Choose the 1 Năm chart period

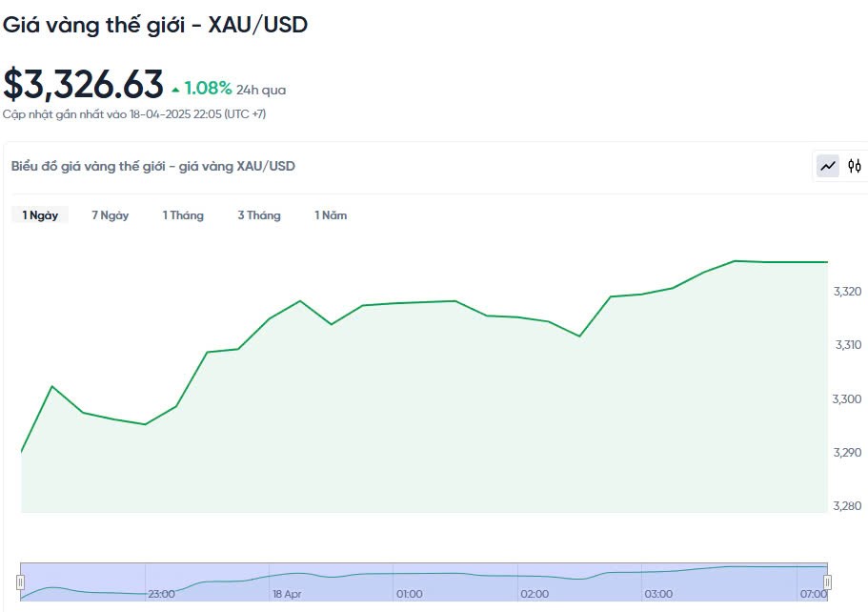(331, 215)
